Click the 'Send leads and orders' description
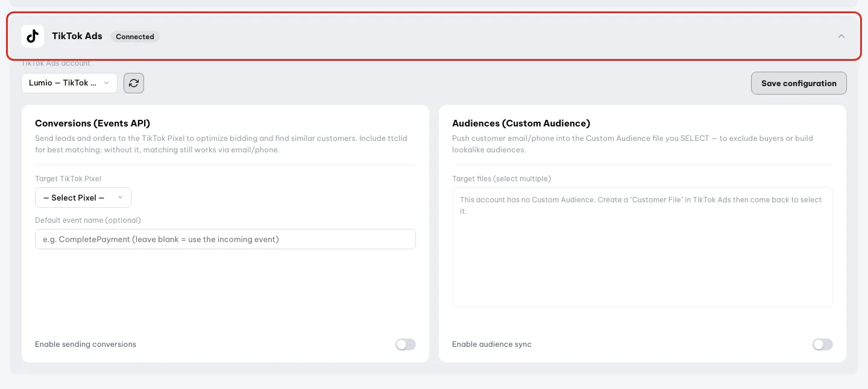 [221, 144]
